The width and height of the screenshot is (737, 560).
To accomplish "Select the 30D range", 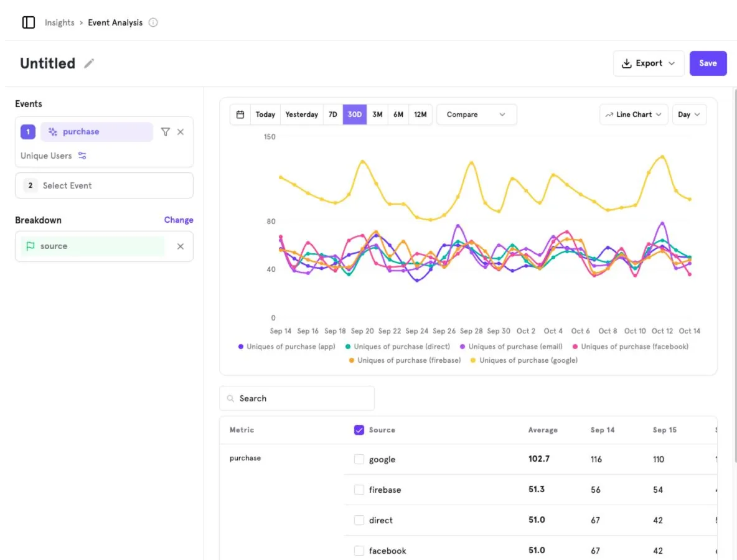I will (355, 114).
